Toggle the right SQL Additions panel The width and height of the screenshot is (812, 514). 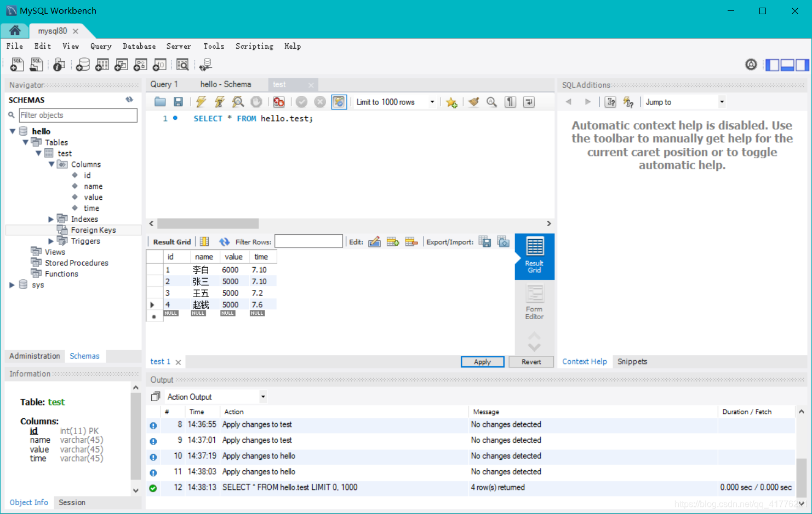pyautogui.click(x=802, y=65)
